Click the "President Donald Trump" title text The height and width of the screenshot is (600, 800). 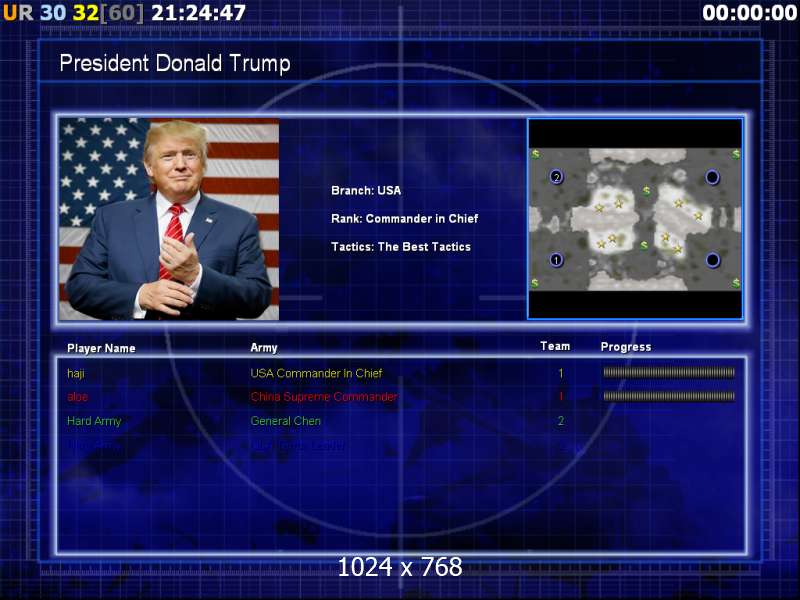click(x=175, y=63)
